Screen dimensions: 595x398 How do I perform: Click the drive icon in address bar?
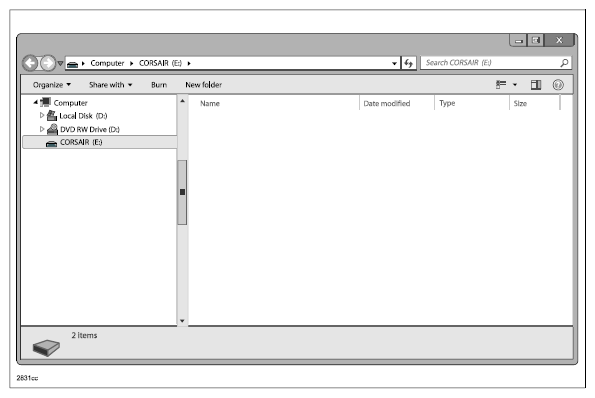click(72, 64)
